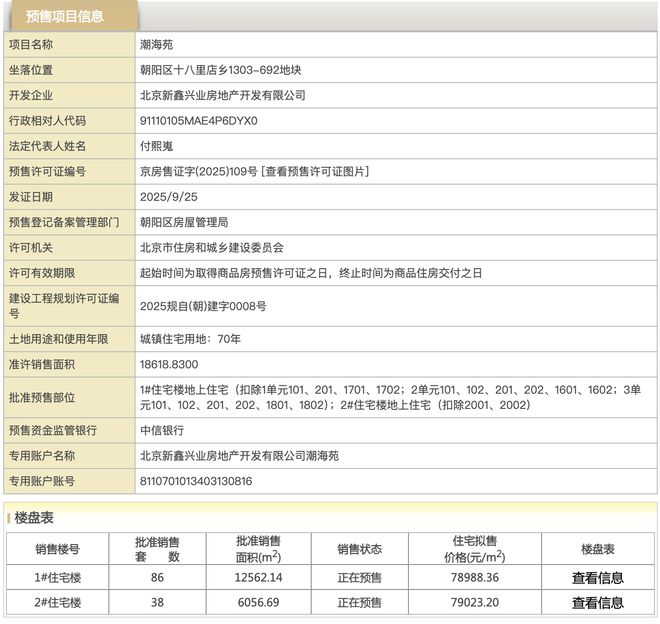Click the supervising bank value 中信银行
The width and height of the screenshot is (660, 624).
coord(162,430)
